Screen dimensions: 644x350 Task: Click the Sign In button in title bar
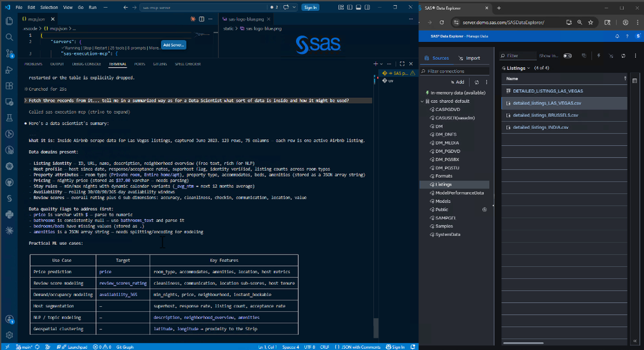click(310, 7)
